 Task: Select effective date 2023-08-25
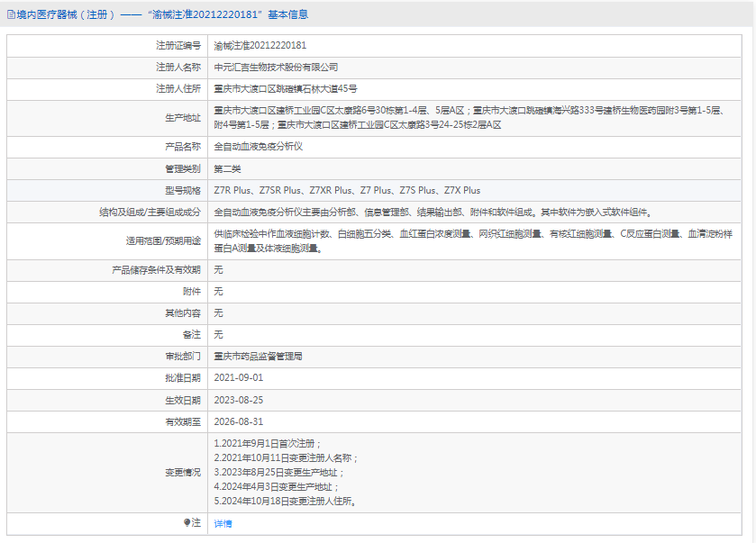coord(239,400)
